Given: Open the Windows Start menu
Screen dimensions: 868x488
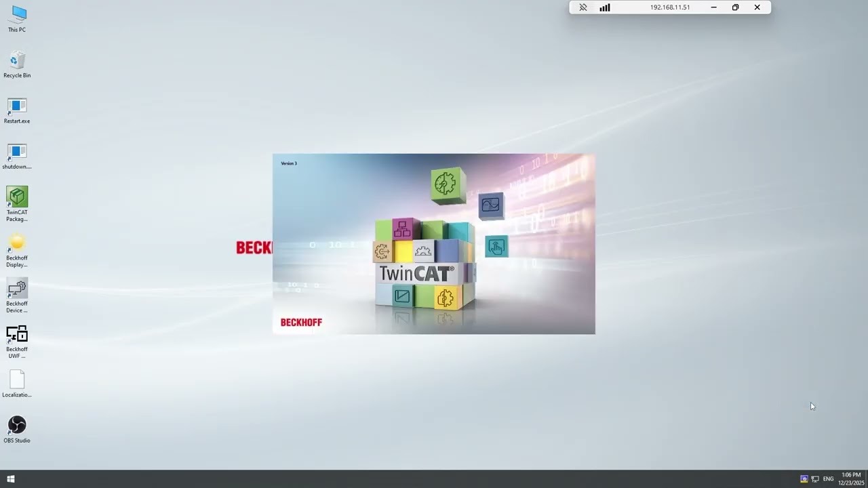Looking at the screenshot, I should coord(10,479).
